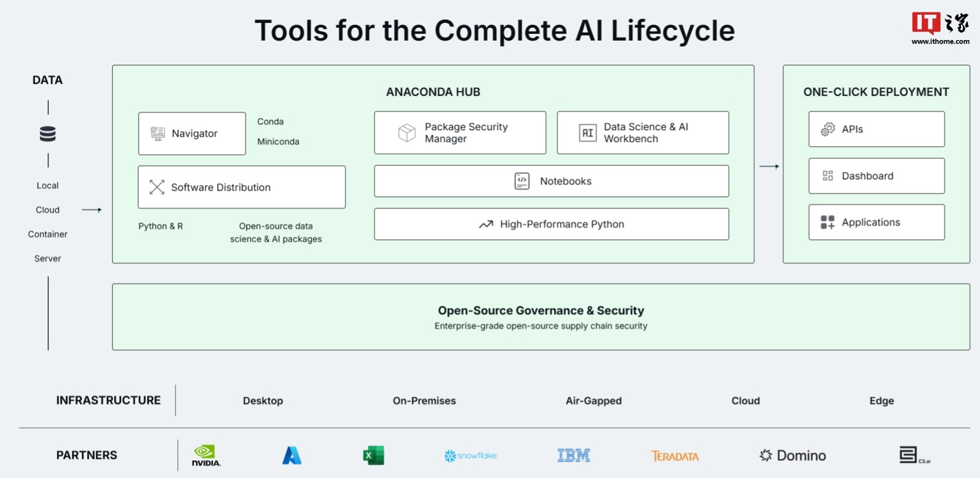The image size is (980, 478).
Task: Click the arrow pointing to One-Click Deployment
Action: click(770, 165)
